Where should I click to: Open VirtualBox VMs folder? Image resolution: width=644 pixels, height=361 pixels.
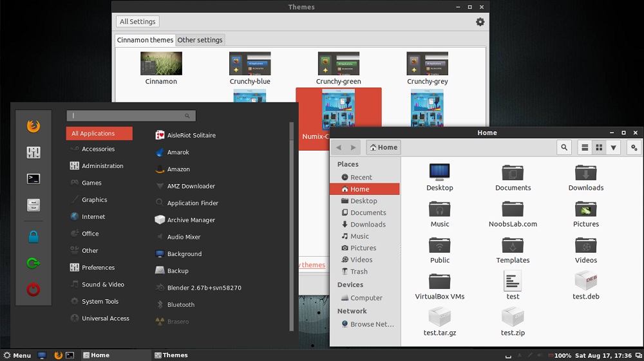(439, 286)
